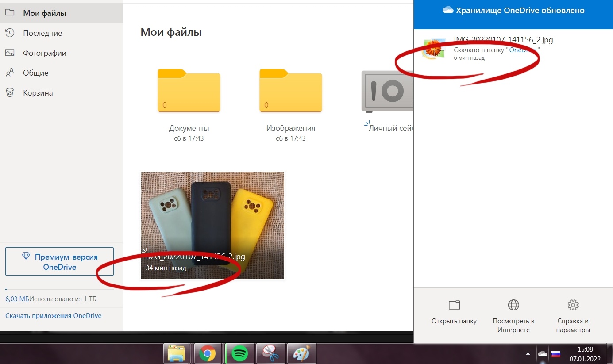Click IMG_20220107_141156_2.jpg in the OneDrive popup
This screenshot has height=364, width=613.
(x=503, y=40)
